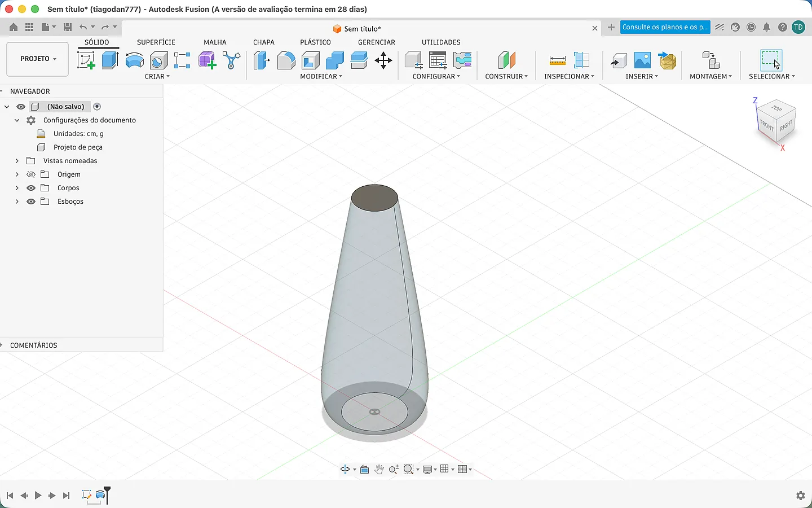Open the Help question mark
The image size is (812, 508).
(783, 27)
